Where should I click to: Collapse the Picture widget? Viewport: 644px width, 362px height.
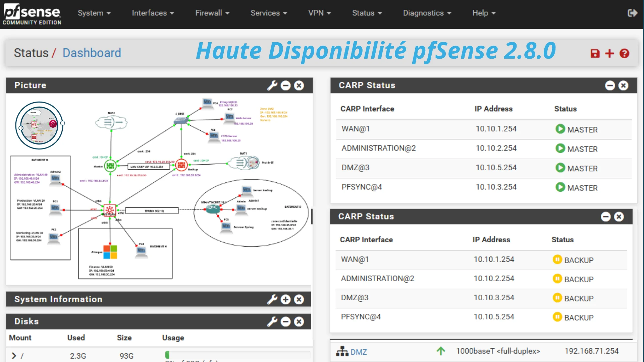[x=285, y=85]
